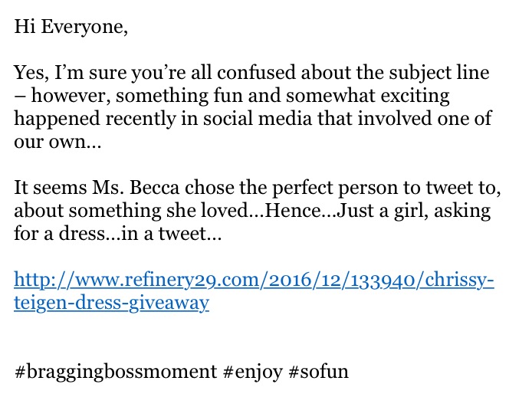Screen dimensions: 532x394
Task: Click the #braggingbossmoment hashtag
Action: click(116, 372)
